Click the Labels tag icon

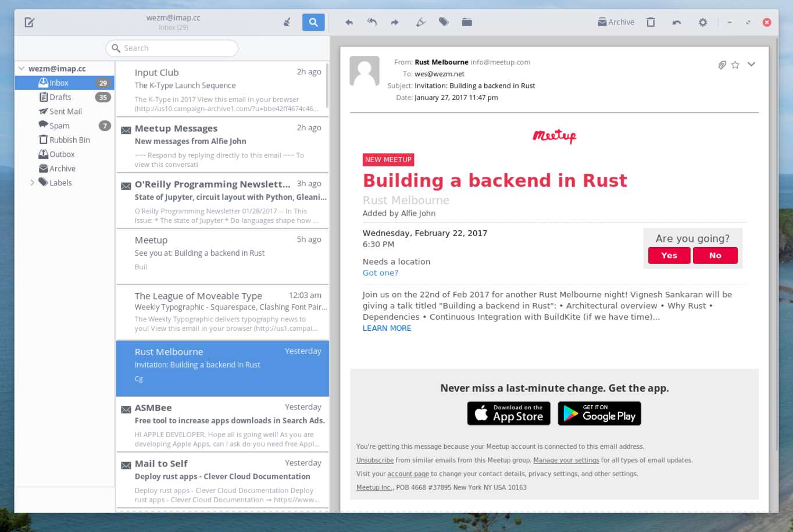[43, 182]
